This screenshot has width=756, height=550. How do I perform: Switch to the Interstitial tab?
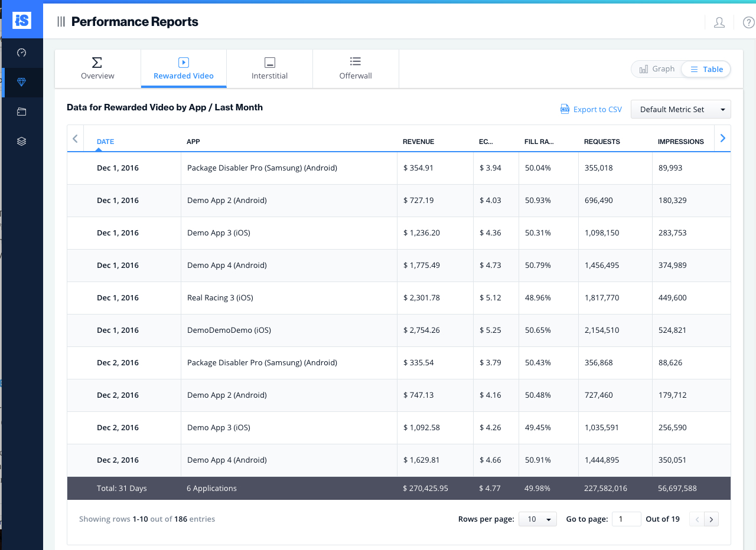pos(269,68)
